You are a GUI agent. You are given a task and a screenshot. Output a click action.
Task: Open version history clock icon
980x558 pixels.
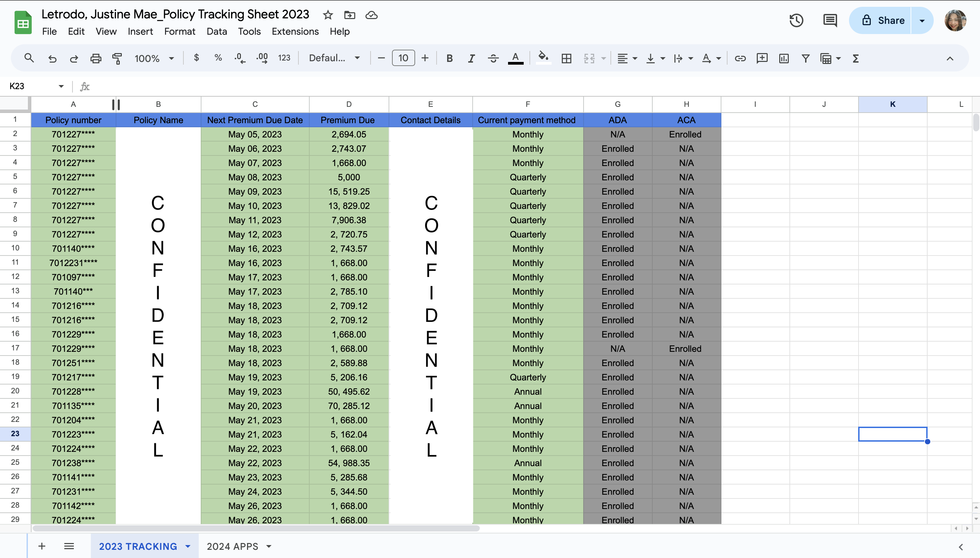796,20
